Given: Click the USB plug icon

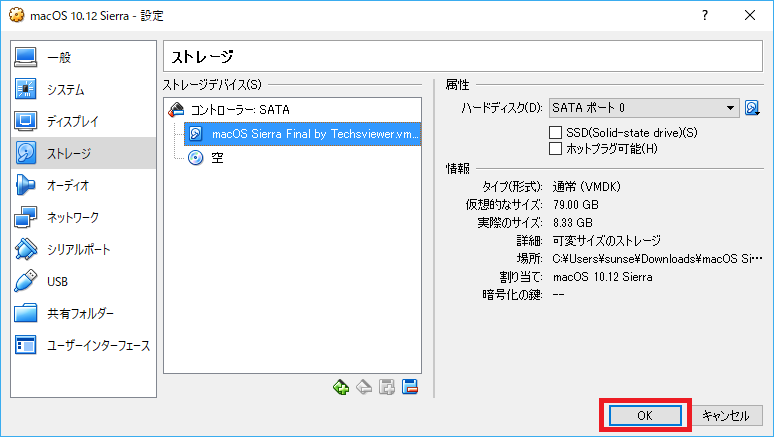Looking at the screenshot, I should [x=26, y=281].
